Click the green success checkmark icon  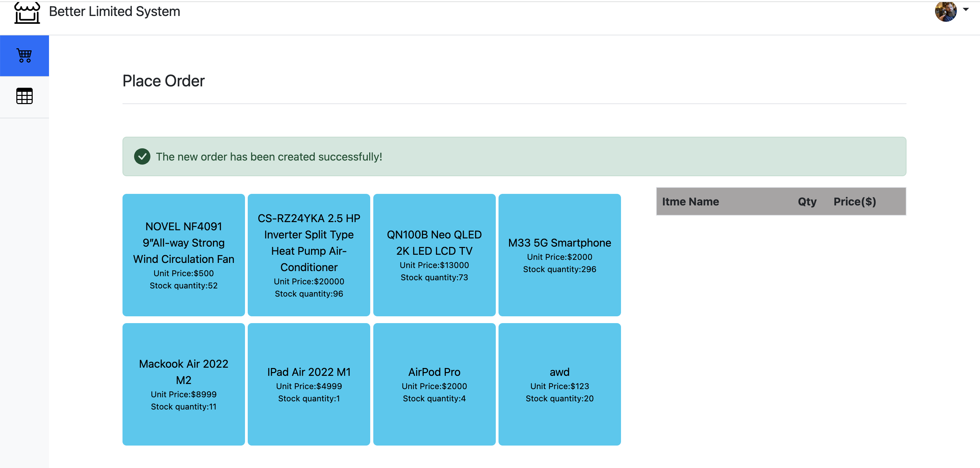(x=142, y=157)
